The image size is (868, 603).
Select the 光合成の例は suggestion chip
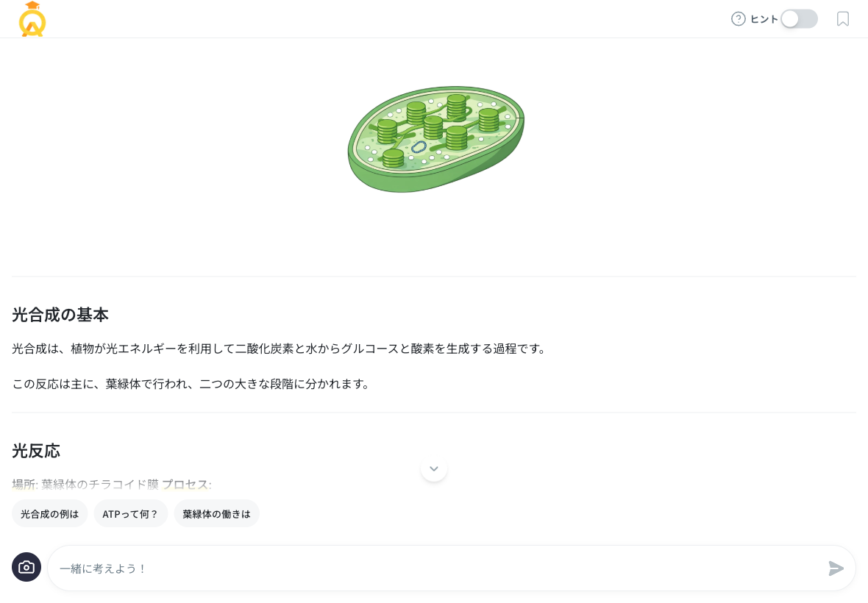coord(49,513)
